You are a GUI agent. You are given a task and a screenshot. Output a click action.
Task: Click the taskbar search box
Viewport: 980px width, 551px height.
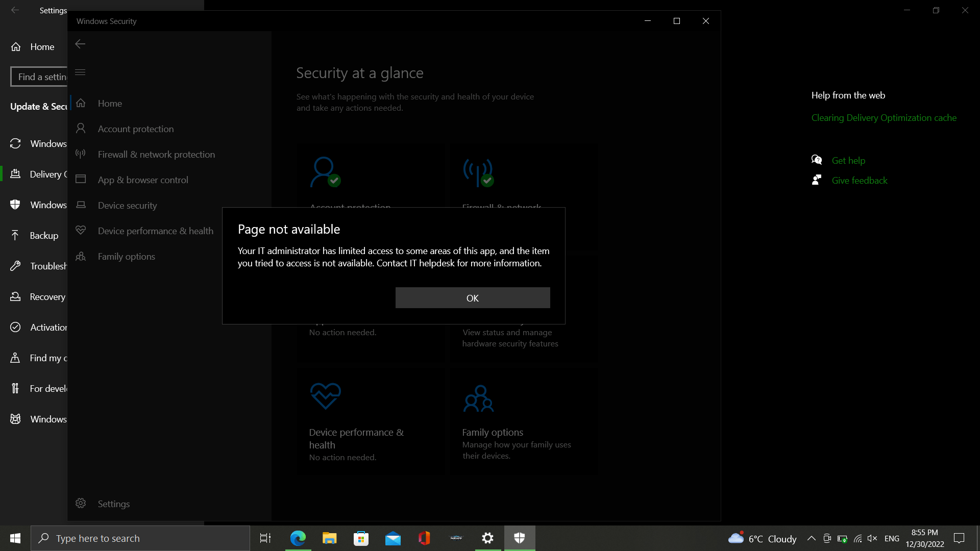click(x=140, y=538)
